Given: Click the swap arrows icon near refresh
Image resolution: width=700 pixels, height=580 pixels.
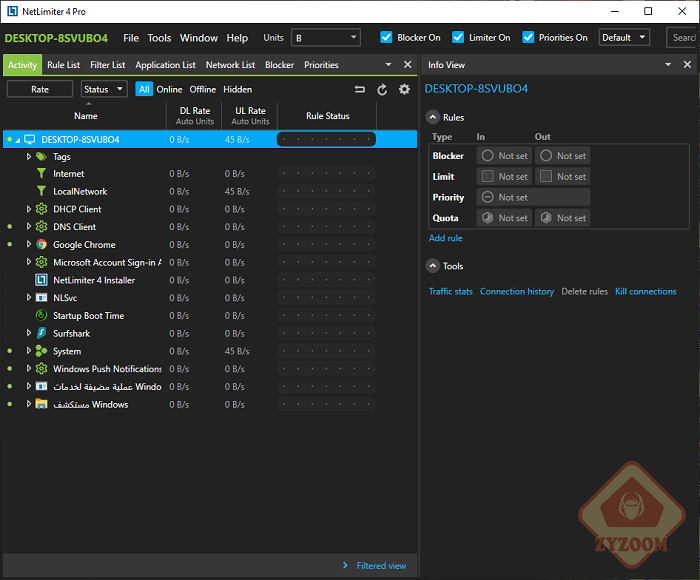Looking at the screenshot, I should point(360,89).
